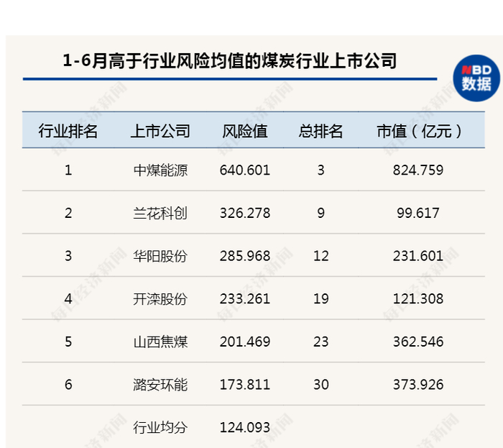The height and width of the screenshot is (448, 503).
Task: Click the NBD 数据 round logo badge
Action: click(x=476, y=78)
